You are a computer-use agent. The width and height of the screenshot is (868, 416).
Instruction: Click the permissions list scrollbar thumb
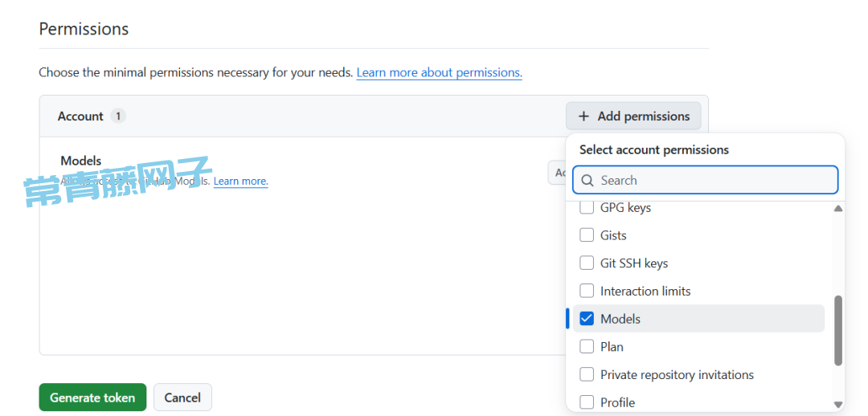click(x=838, y=330)
